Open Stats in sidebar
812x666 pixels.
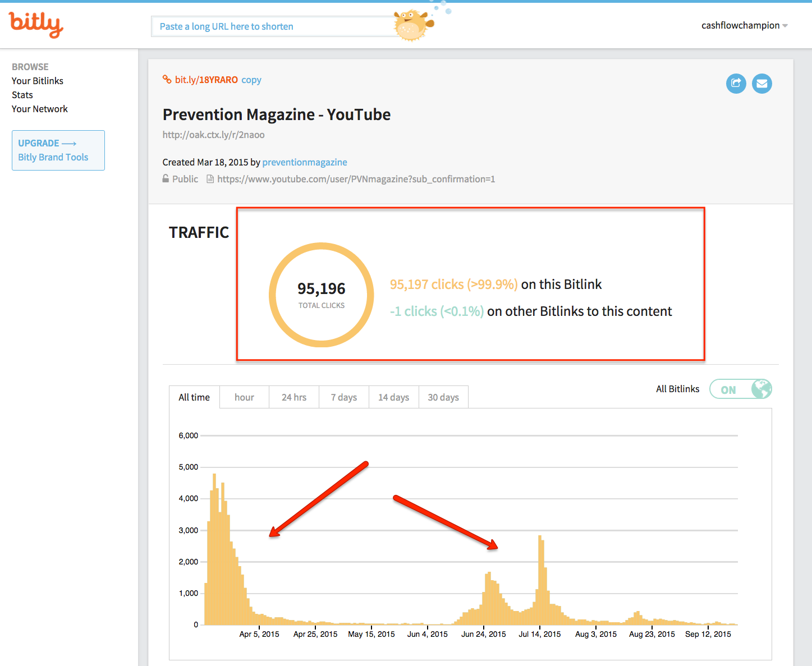(22, 95)
